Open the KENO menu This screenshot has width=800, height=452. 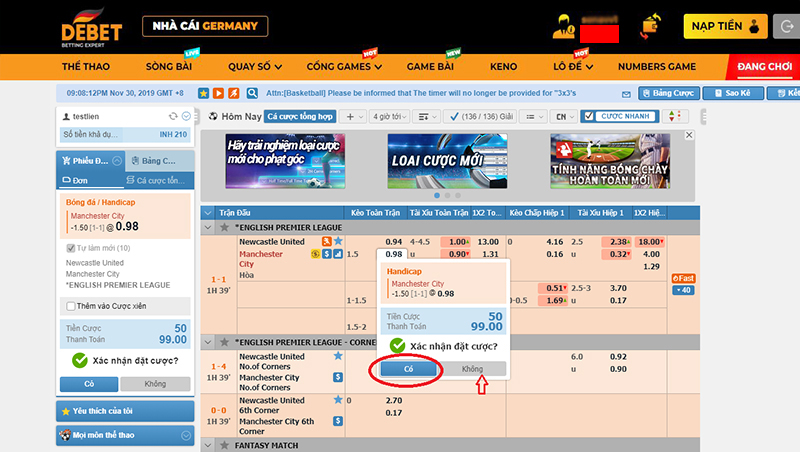pyautogui.click(x=504, y=67)
